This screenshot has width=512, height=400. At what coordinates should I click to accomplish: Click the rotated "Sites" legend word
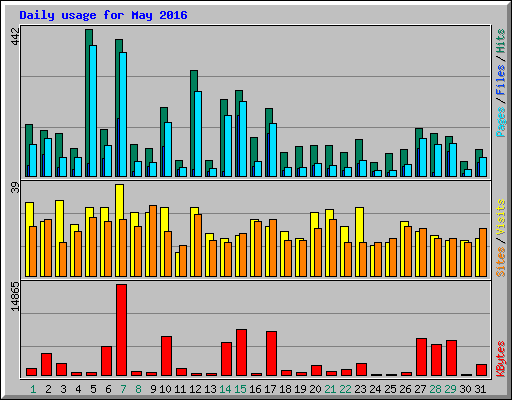[x=501, y=262]
